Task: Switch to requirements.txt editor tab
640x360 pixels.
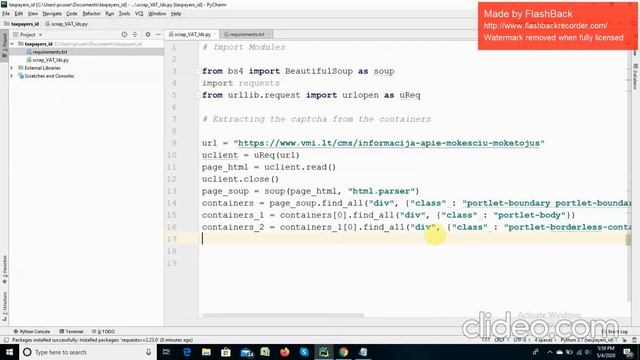Action: [x=247, y=35]
